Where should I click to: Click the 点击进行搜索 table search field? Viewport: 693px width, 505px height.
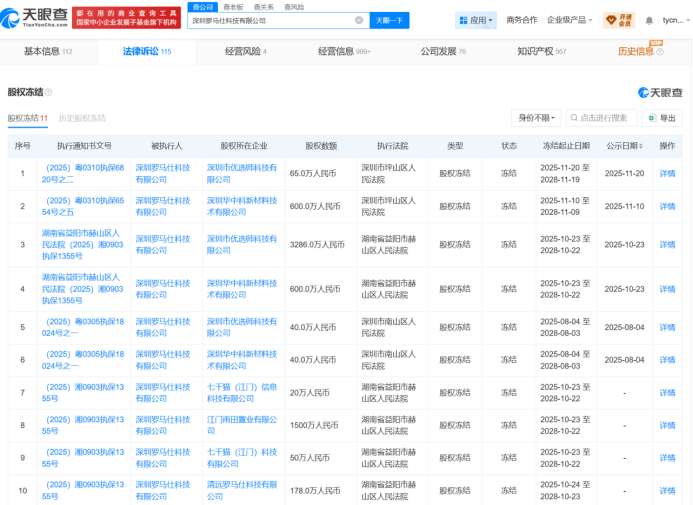tap(601, 118)
